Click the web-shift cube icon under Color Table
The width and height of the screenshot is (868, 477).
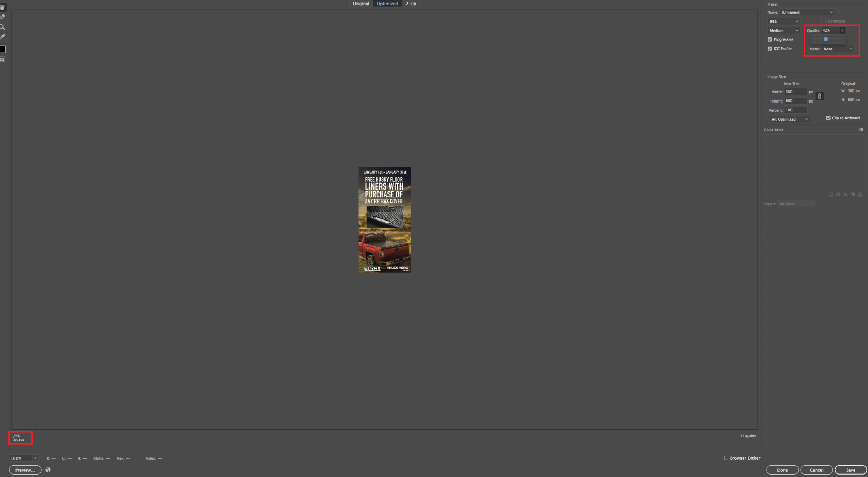click(838, 194)
